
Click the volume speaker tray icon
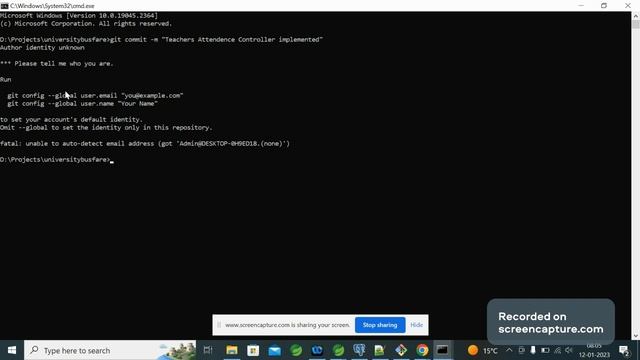(x=569, y=350)
